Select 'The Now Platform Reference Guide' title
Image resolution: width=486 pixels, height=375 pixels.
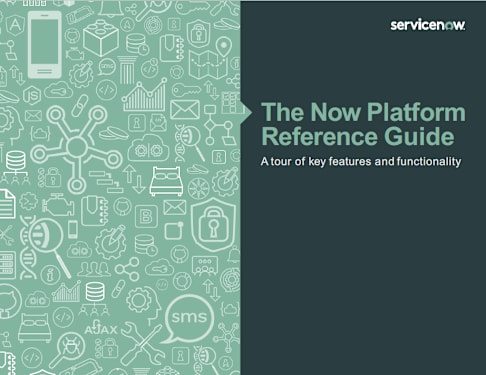click(363, 124)
